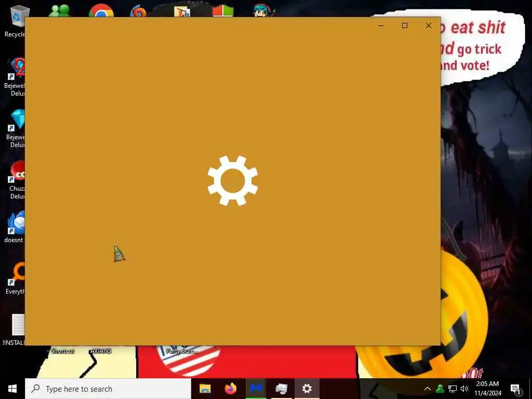The height and width of the screenshot is (399, 532).
Task: Select the green people desktop icon
Action: click(59, 11)
